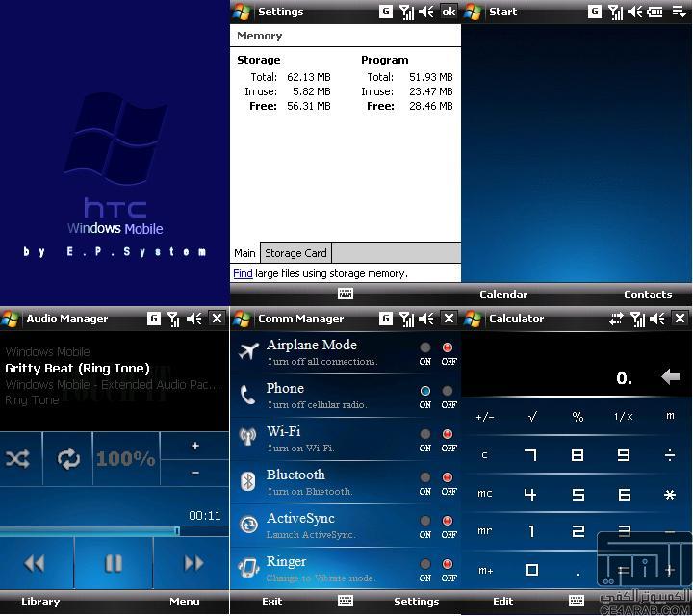Turn Airplane Mode ON
The image size is (693, 616).
pos(424,347)
